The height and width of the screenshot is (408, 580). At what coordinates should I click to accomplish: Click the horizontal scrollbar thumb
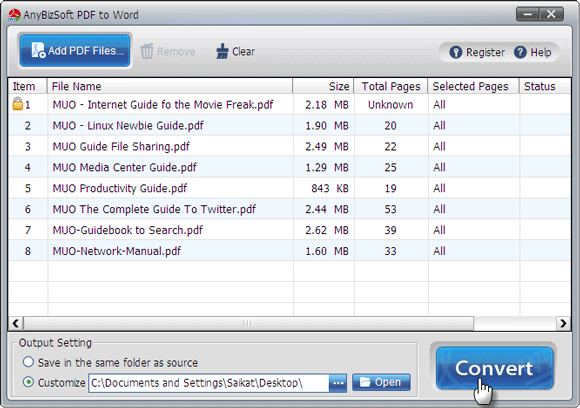248,323
